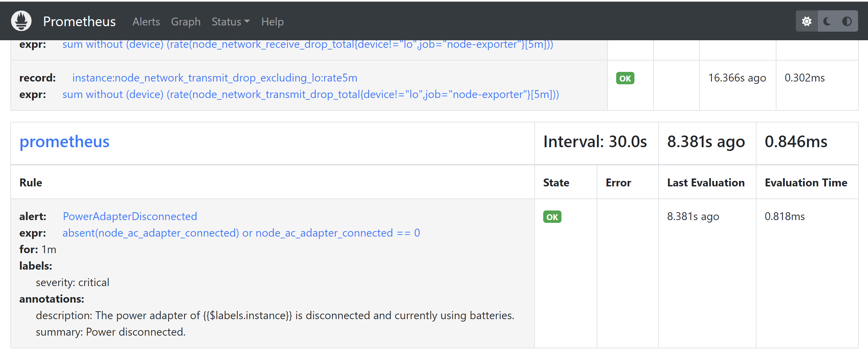Click the Prometheus flame logo icon
The height and width of the screenshot is (358, 868).
point(21,21)
